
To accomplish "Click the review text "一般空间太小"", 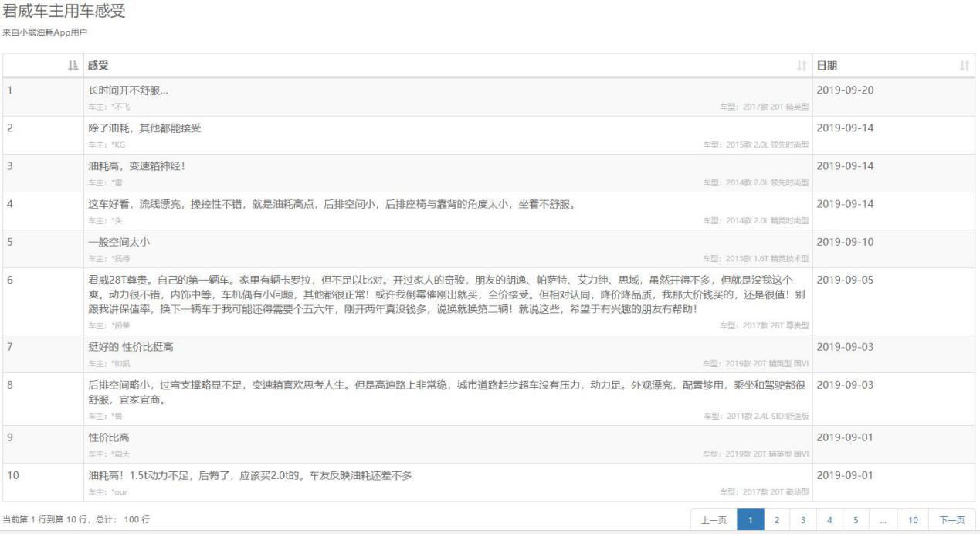I will point(120,242).
